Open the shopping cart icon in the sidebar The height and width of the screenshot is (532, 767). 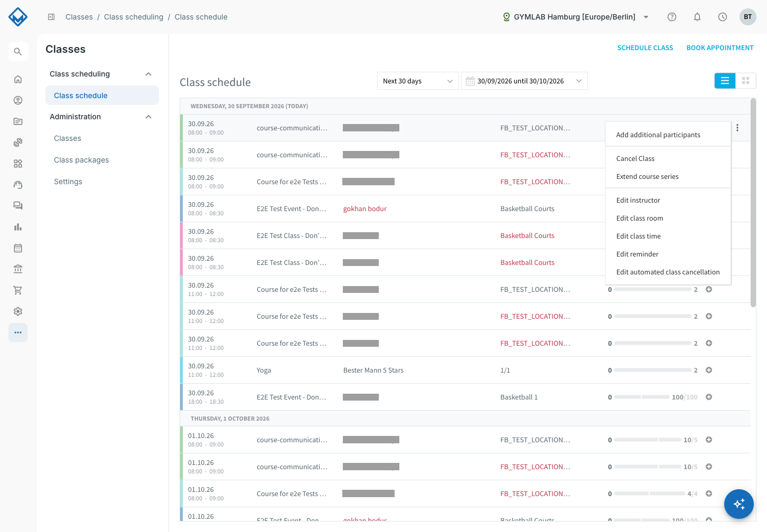click(x=18, y=290)
